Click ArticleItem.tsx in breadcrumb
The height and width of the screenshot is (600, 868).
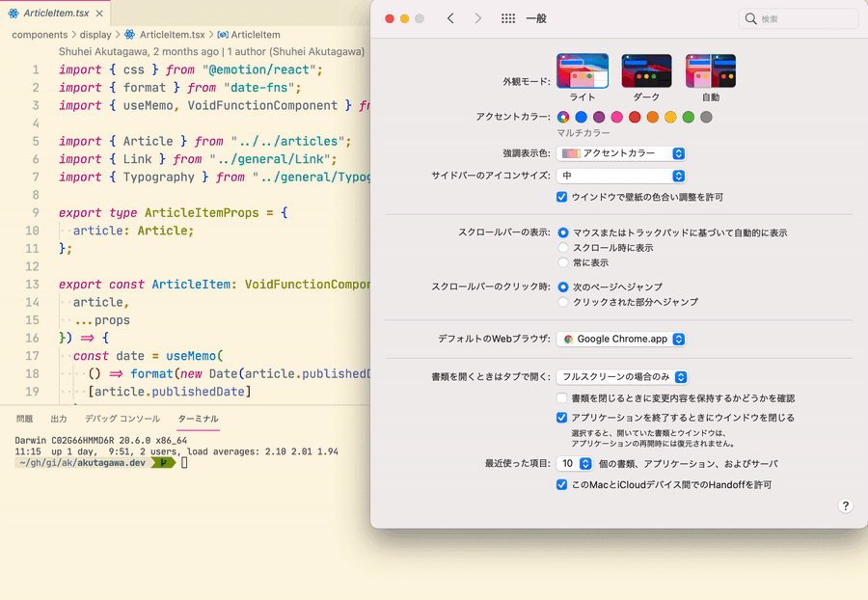[173, 35]
